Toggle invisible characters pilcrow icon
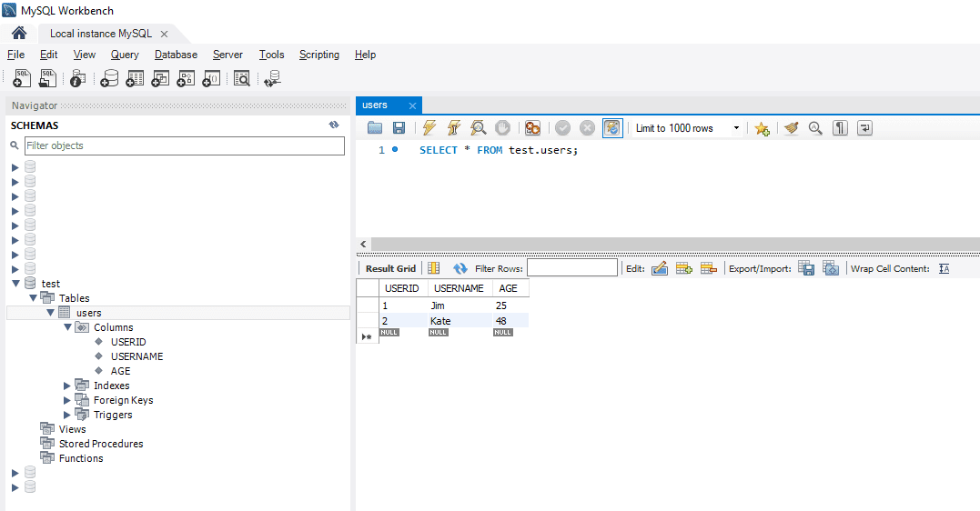Image resolution: width=980 pixels, height=511 pixels. pyautogui.click(x=840, y=128)
